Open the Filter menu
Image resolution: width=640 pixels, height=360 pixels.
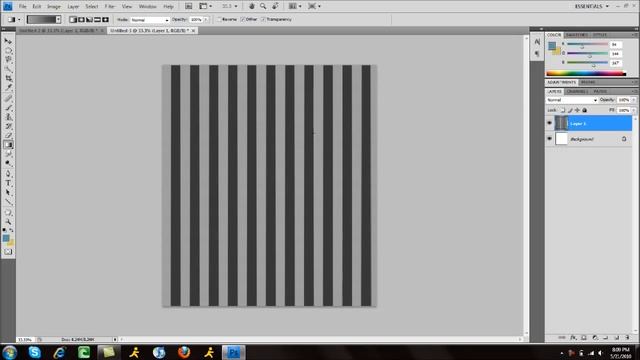coord(109,7)
